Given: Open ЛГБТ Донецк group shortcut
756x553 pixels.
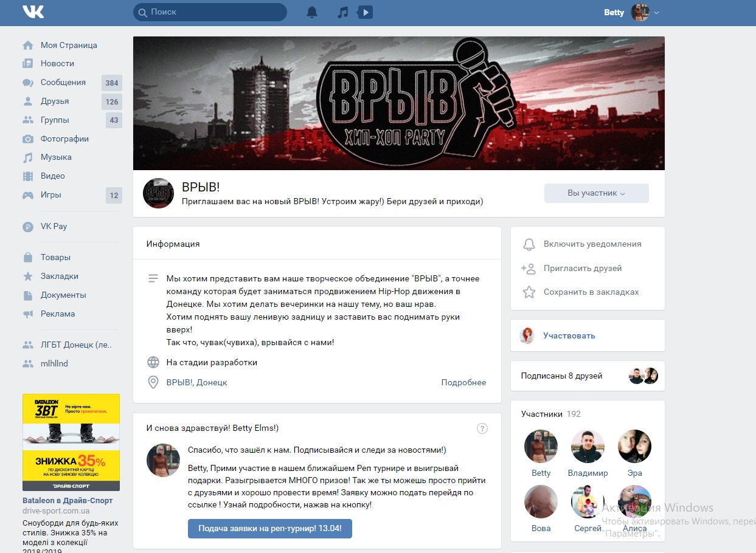Looking at the screenshot, I should pyautogui.click(x=77, y=345).
